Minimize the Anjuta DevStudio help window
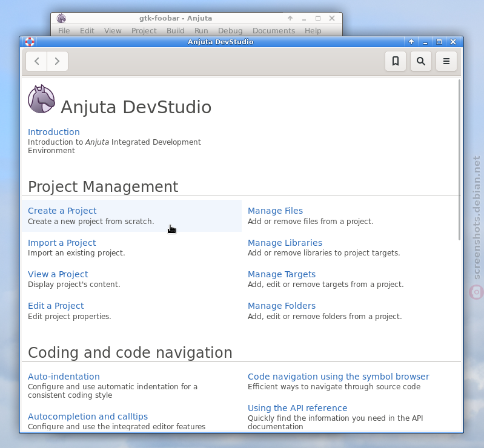This screenshot has height=448, width=484. pyautogui.click(x=425, y=42)
